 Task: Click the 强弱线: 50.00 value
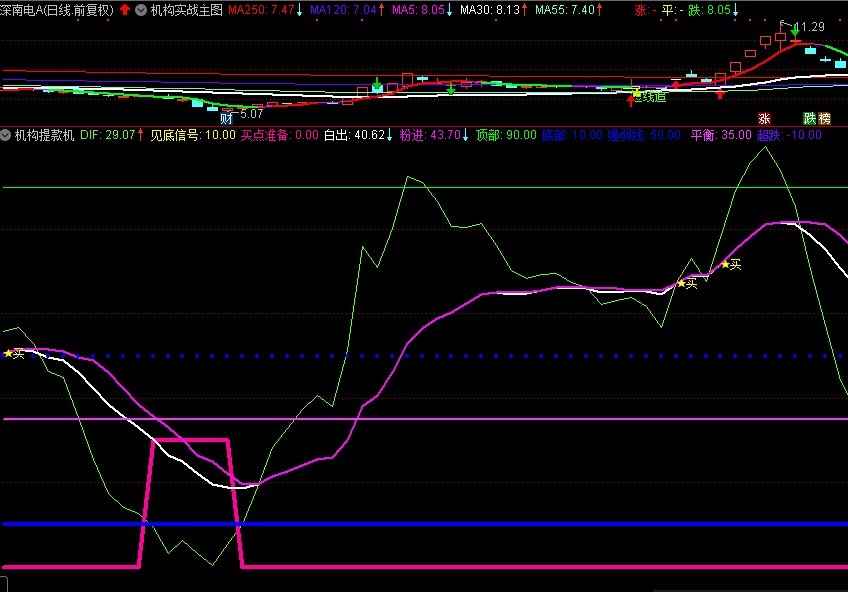click(x=644, y=135)
